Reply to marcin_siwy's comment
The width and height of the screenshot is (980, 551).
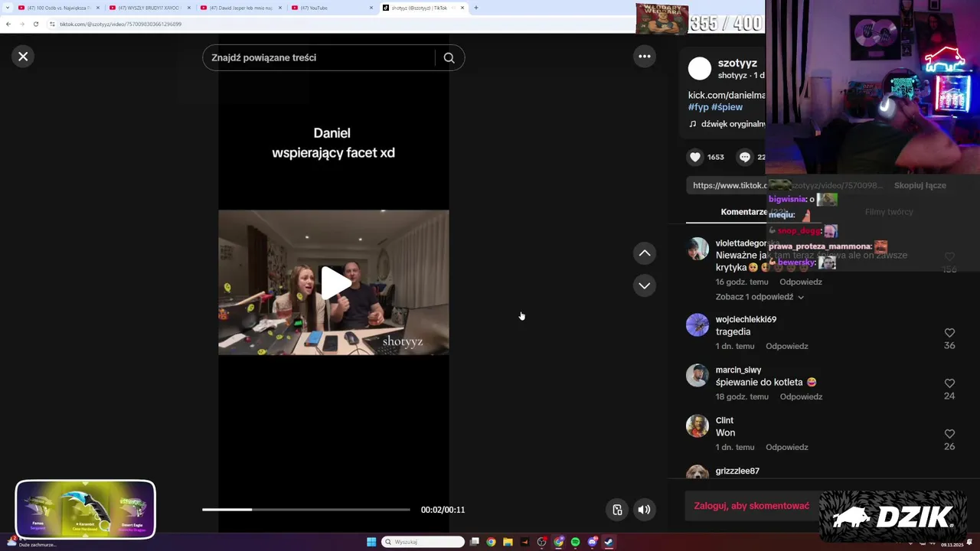[x=801, y=396]
